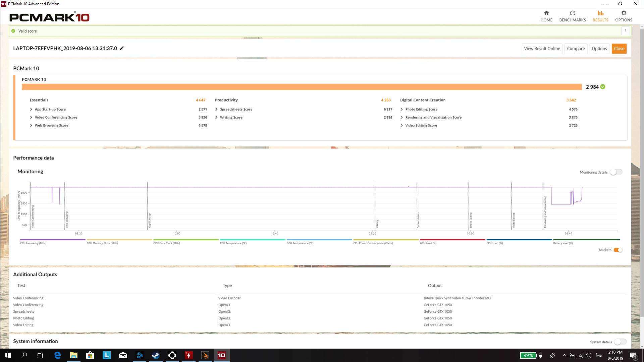Open volume control in system tray
The height and width of the screenshot is (362, 644).
[589, 355]
